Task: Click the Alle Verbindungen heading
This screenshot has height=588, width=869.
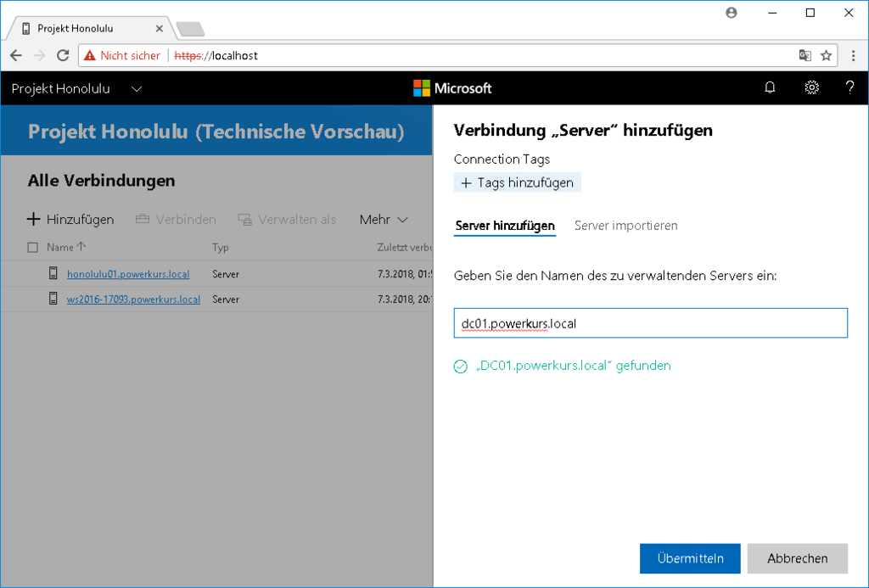Action: [x=102, y=181]
